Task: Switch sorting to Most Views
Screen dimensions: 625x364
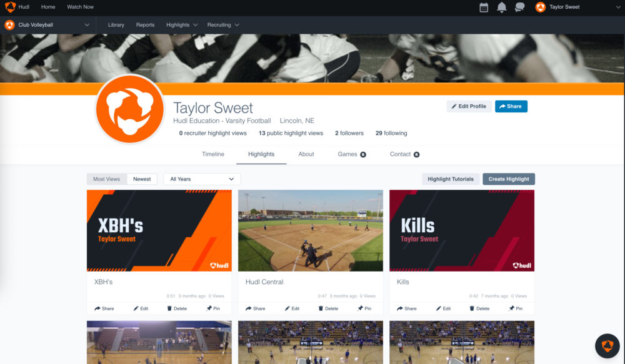Action: click(106, 179)
